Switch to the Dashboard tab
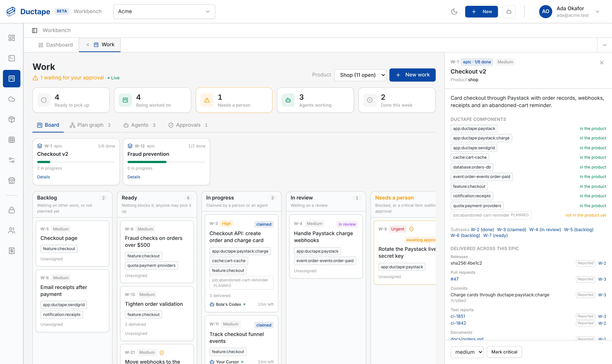Viewport: 612px width, 364px height. click(56, 45)
